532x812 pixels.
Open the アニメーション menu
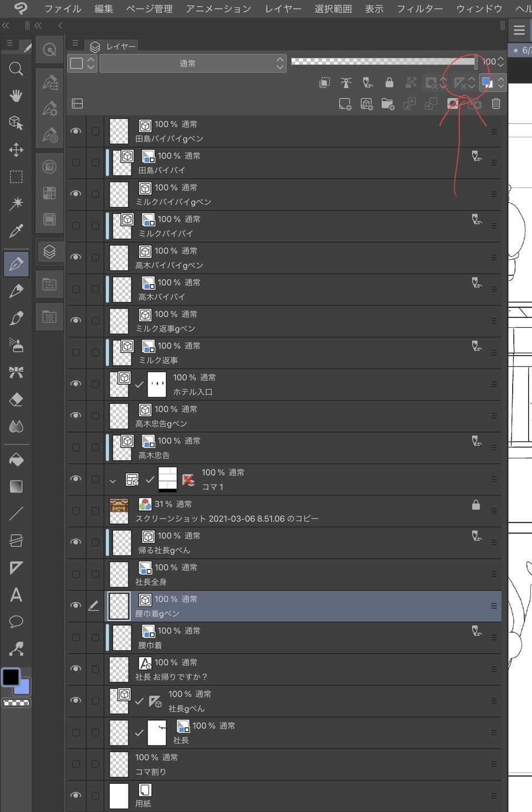coord(218,9)
